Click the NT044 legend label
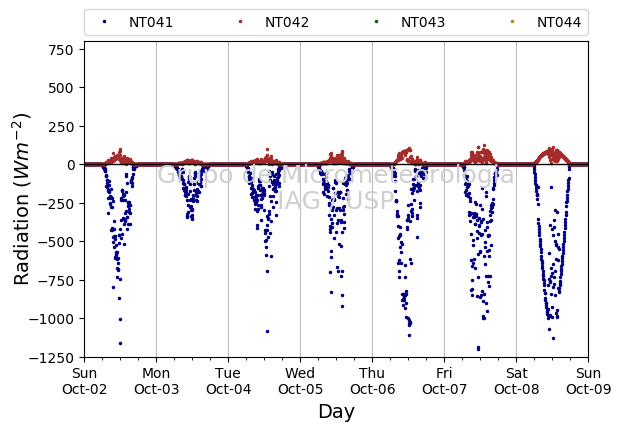The image size is (621, 431). click(x=559, y=22)
